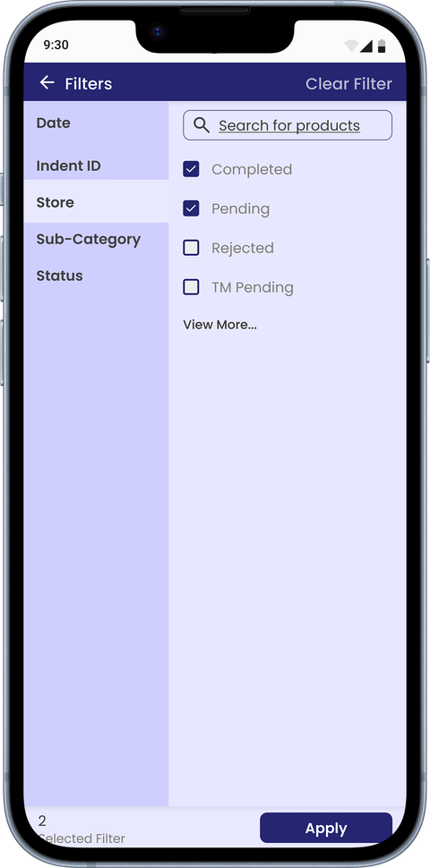The image size is (430, 868).
Task: Uncheck the Pending checkbox
Action: click(191, 208)
